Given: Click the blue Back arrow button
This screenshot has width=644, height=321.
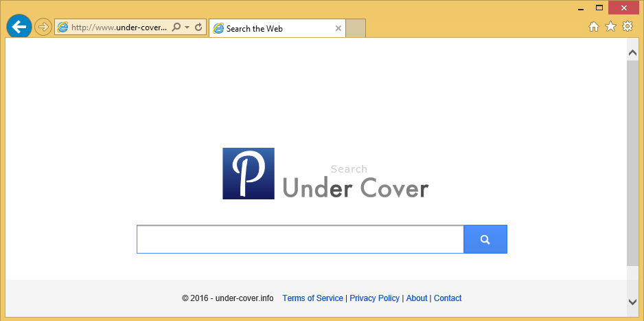Looking at the screenshot, I should (x=19, y=27).
